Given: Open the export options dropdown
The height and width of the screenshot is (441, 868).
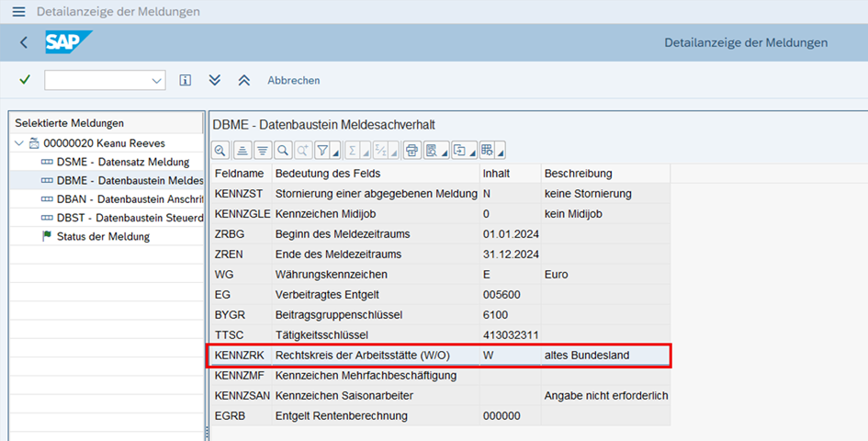Looking at the screenshot, I should coord(471,153).
